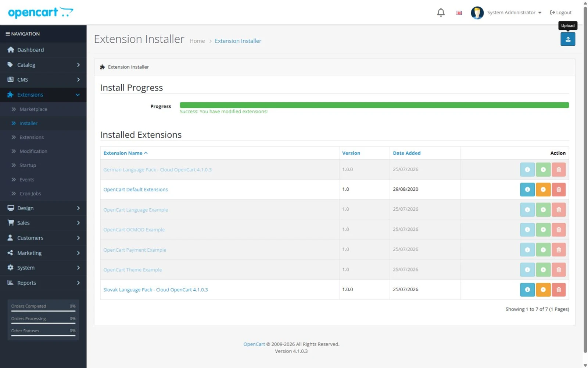The image size is (588, 368).
Task: Open Modification submenu item
Action: 43,151
